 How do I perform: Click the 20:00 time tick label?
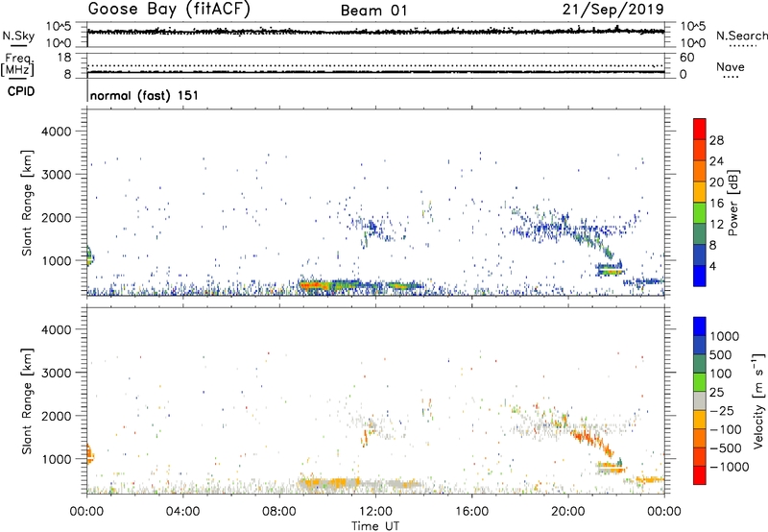[568, 512]
